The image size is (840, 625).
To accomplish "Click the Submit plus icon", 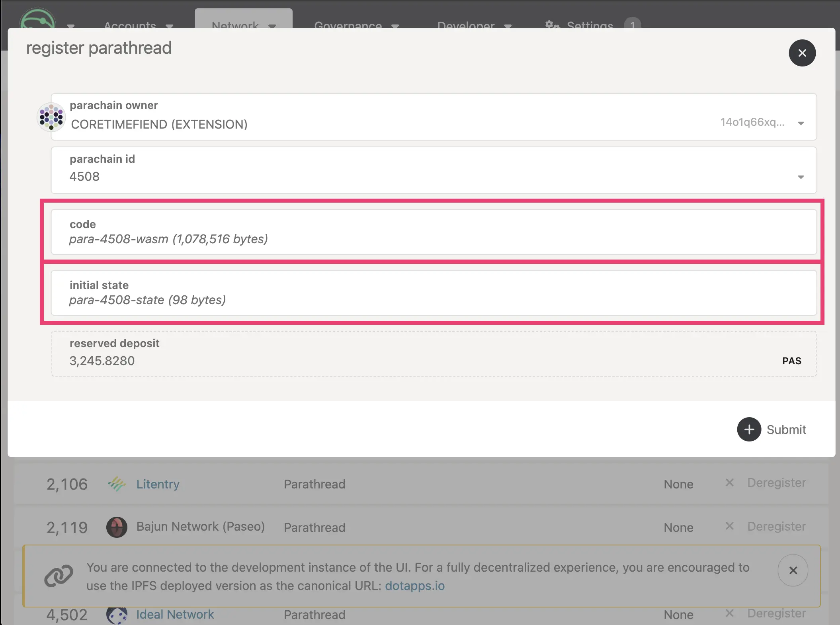I will [x=749, y=429].
